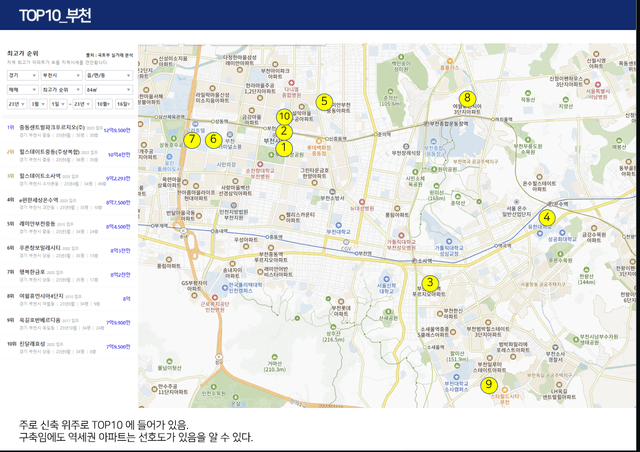This screenshot has width=640, height=452.
Task: Click the 춘의산 (105.6m) mountain icon
Action: point(390,92)
